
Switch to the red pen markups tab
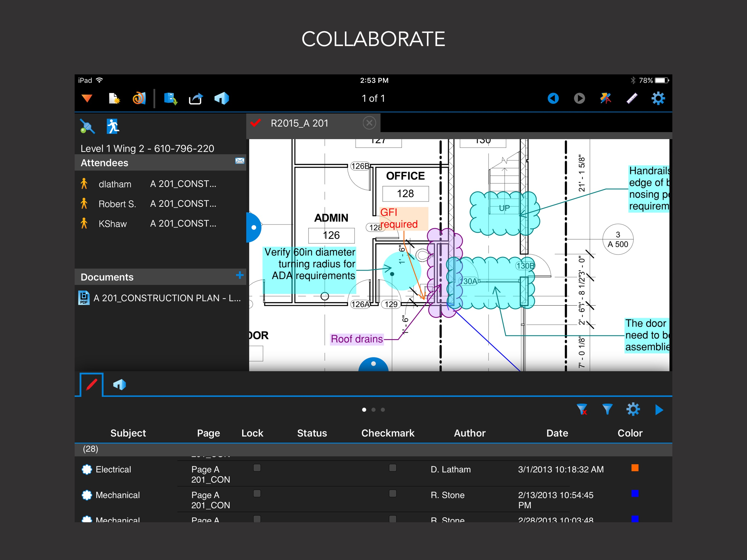tap(92, 384)
